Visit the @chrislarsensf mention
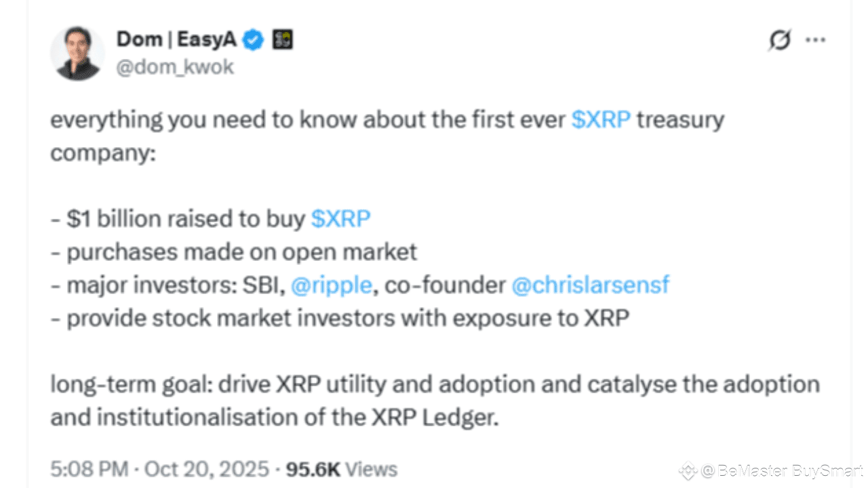The height and width of the screenshot is (488, 868). coord(589,285)
